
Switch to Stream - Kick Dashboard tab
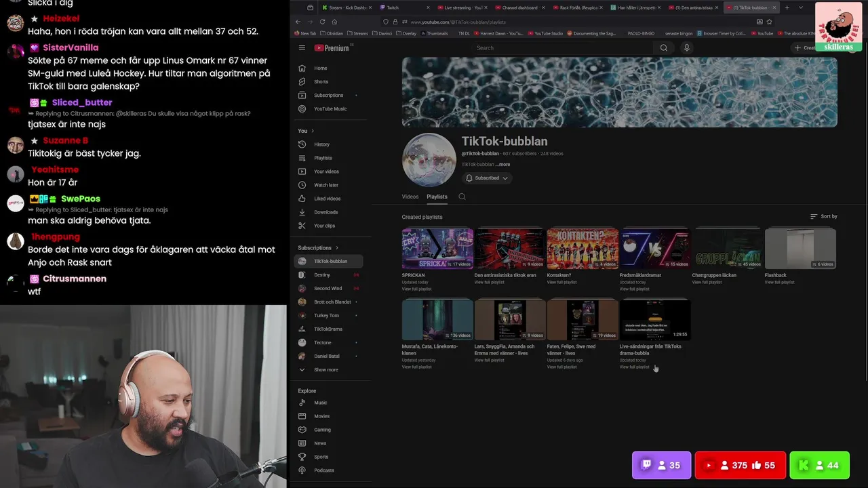point(346,7)
